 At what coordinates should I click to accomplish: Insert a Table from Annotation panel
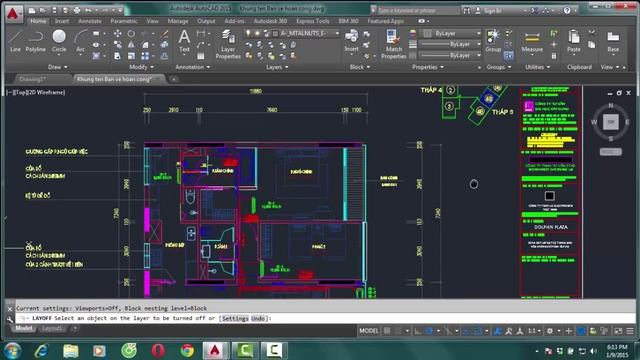click(200, 56)
